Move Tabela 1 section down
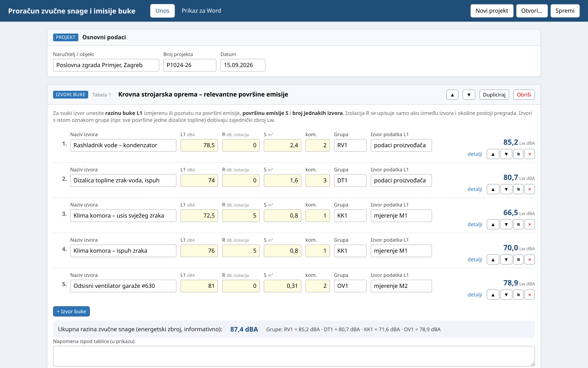The image size is (588, 368). pos(469,95)
